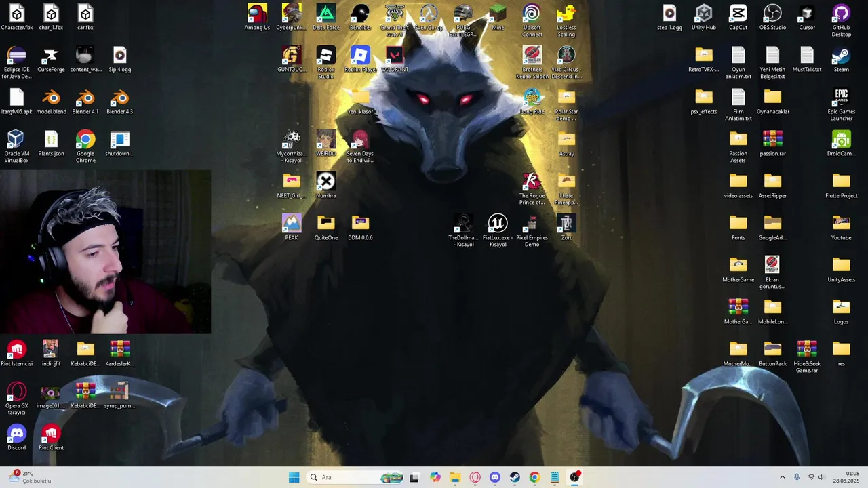The height and width of the screenshot is (488, 868).
Task: Click the FiatLux.exe Unreal shortcut
Action: (x=498, y=230)
